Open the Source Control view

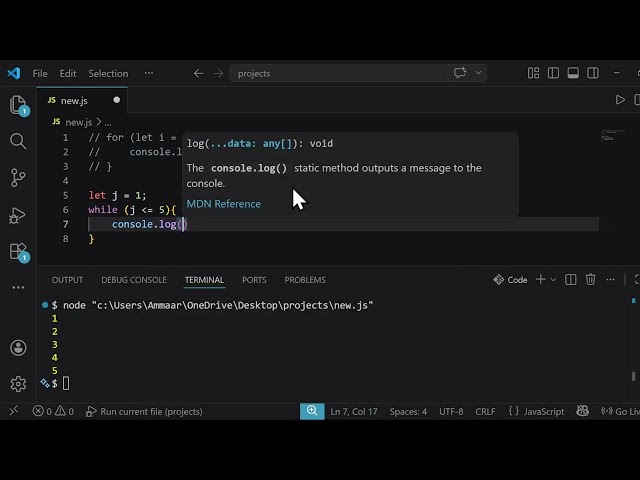(x=18, y=178)
